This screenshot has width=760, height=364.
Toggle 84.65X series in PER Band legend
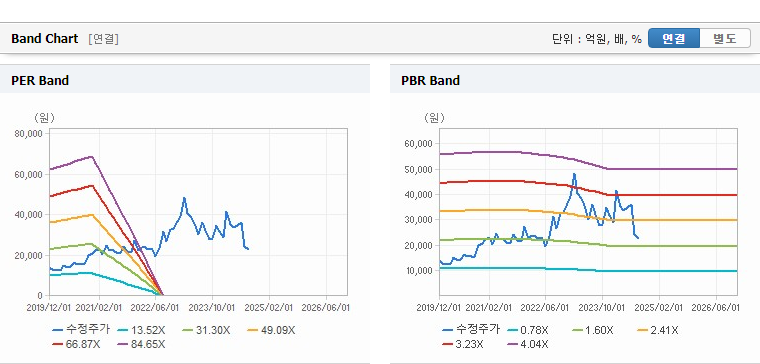[x=142, y=345]
